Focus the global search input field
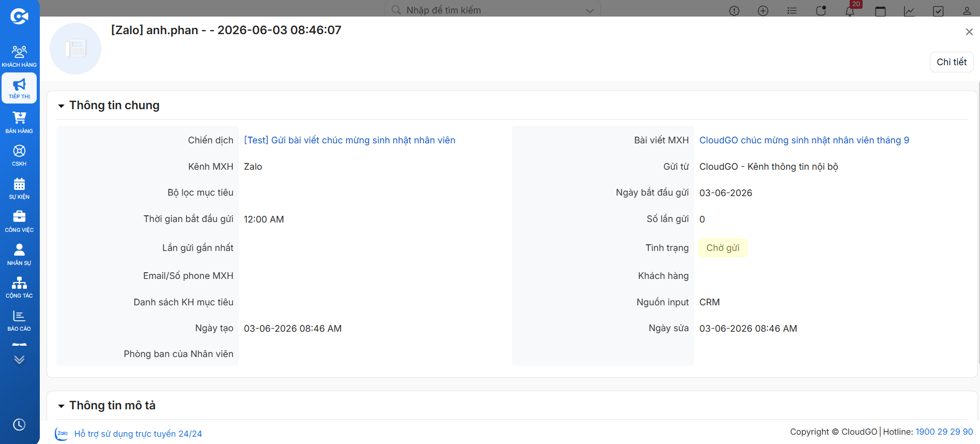 pos(492,10)
